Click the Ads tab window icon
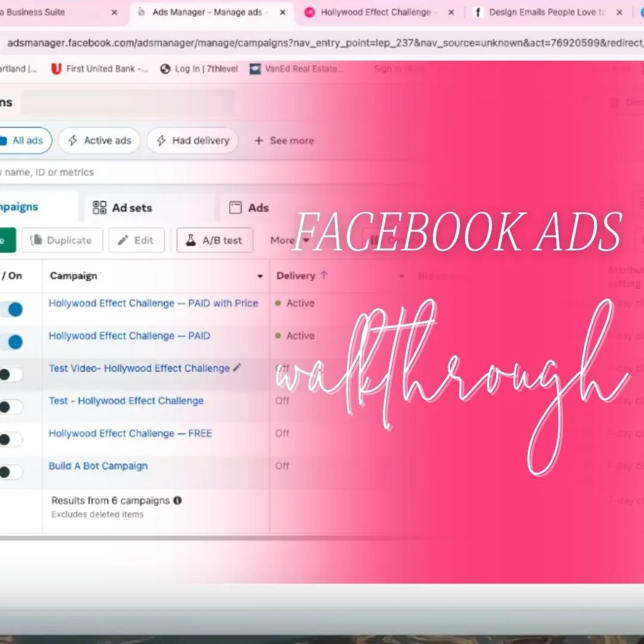The image size is (644, 644). [x=236, y=208]
